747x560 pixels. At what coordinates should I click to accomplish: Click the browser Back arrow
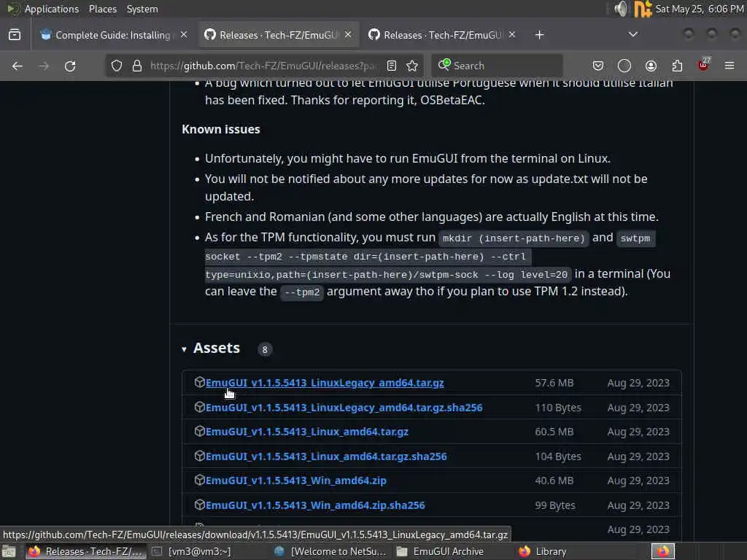point(18,66)
